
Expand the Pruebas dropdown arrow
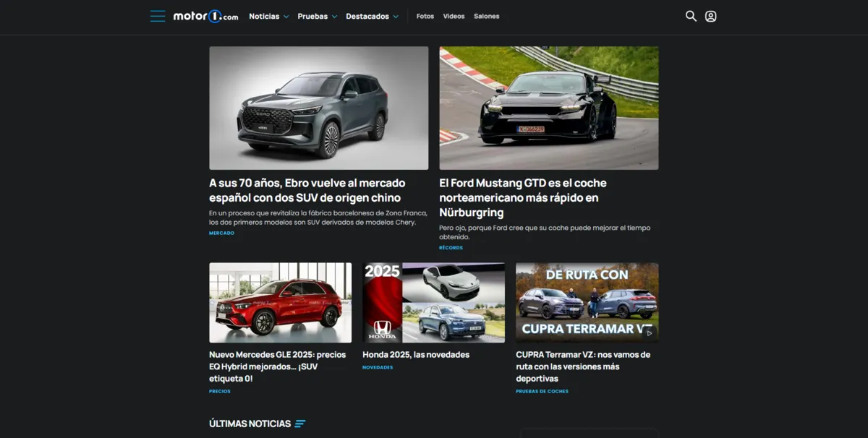334,17
